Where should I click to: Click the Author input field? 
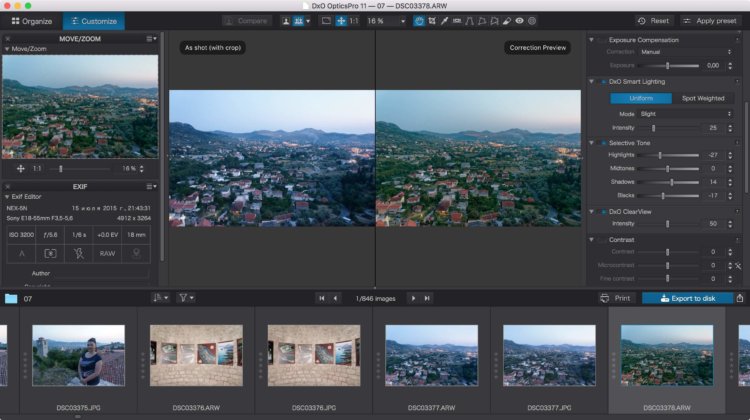pos(102,274)
